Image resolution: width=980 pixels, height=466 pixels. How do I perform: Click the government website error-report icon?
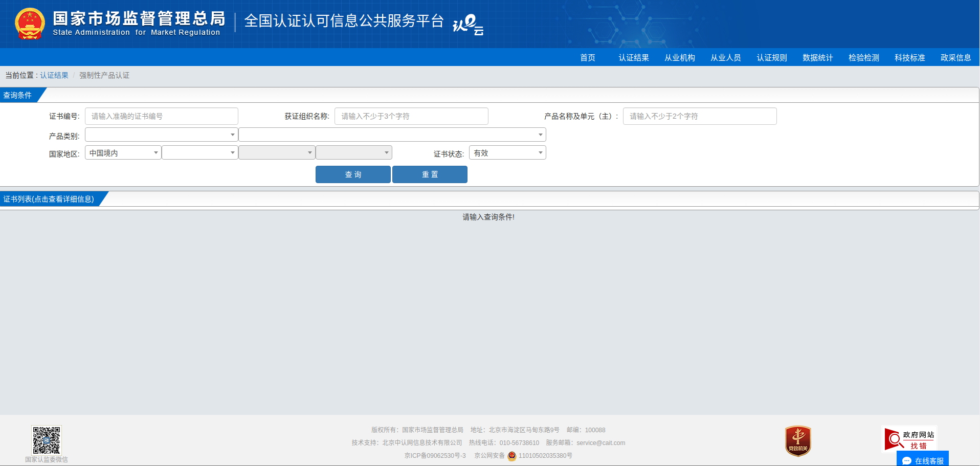click(x=910, y=439)
